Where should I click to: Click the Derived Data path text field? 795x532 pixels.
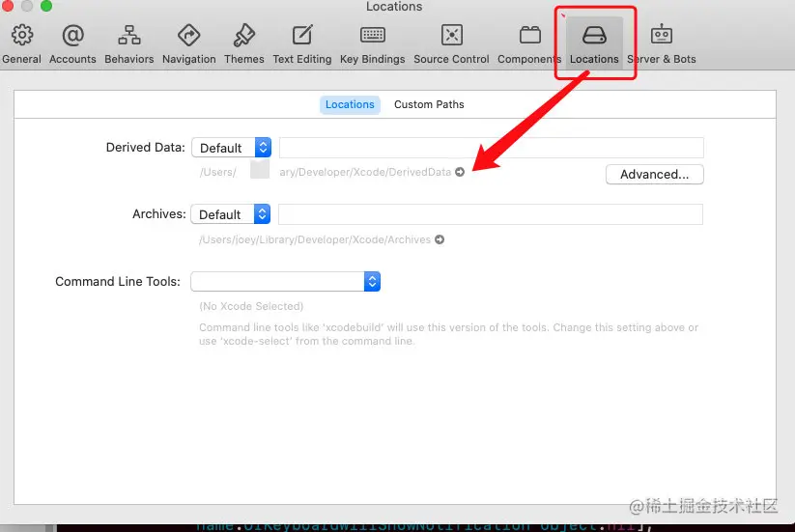(x=492, y=148)
